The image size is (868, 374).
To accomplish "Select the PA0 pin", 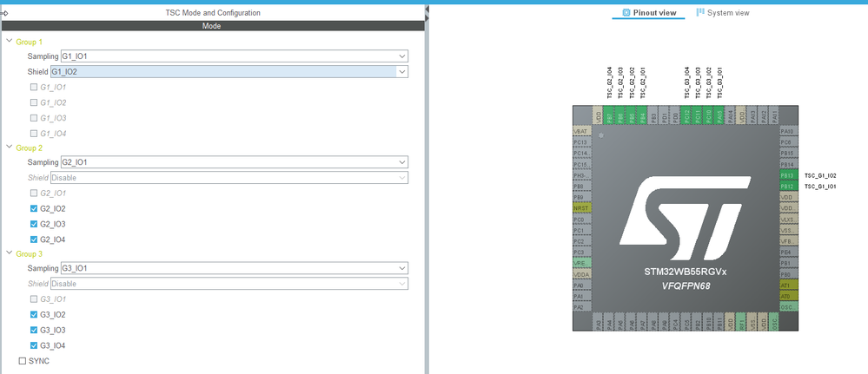I will point(582,285).
